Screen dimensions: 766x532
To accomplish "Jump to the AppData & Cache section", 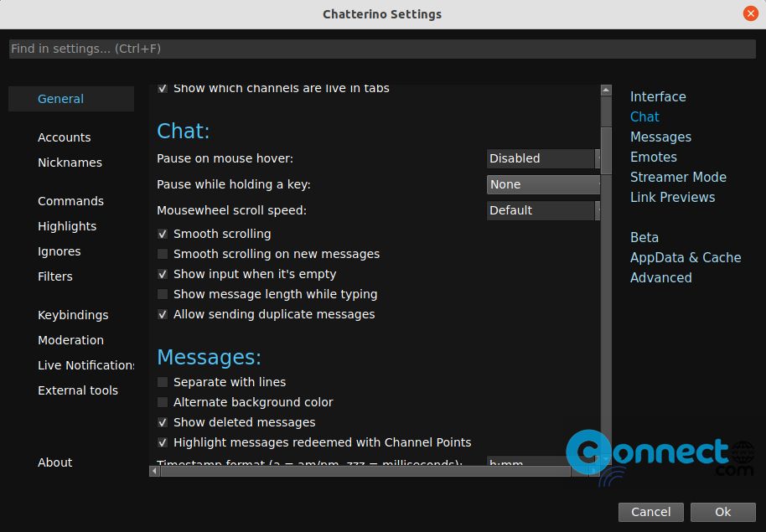I will point(686,257).
